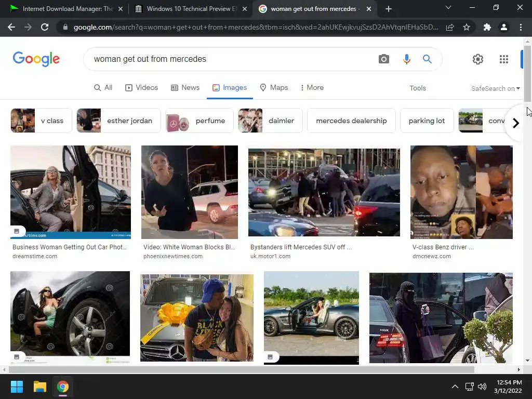Open the Windows Start menu
Screen dimensions: 532x399
coord(17,387)
